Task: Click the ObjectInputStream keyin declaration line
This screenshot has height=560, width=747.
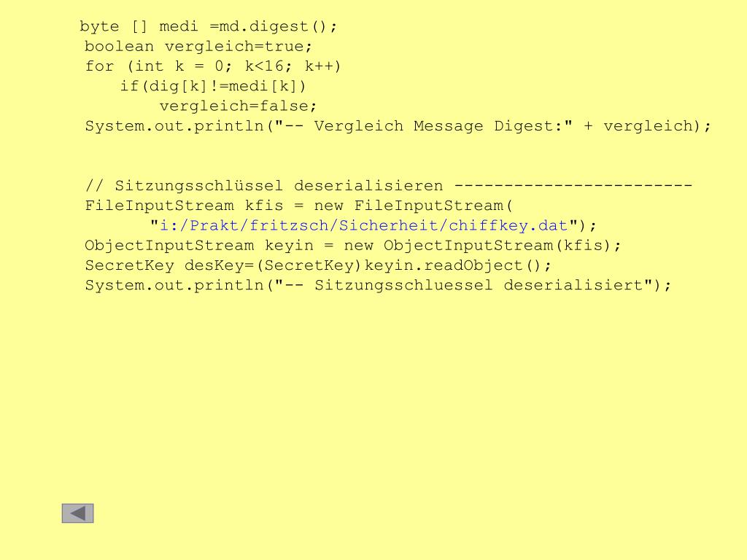Action: 353,246
